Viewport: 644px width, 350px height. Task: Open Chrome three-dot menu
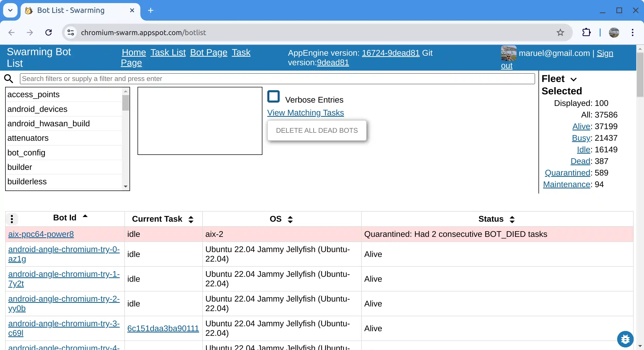click(x=632, y=32)
